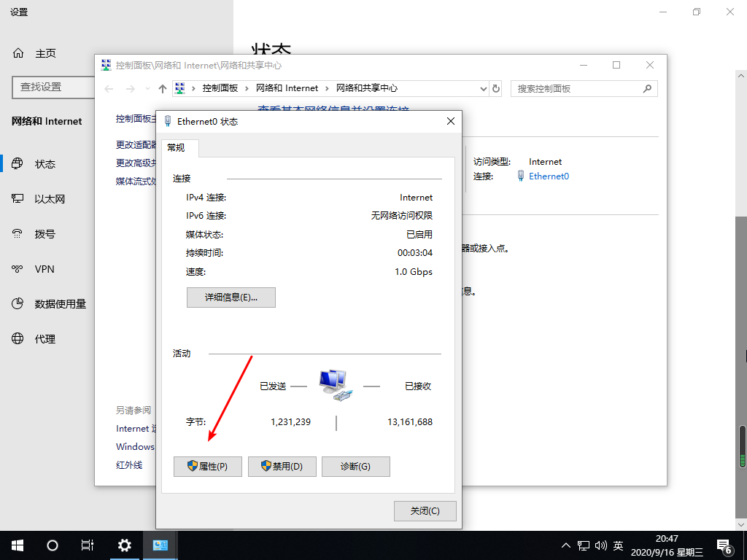Image resolution: width=747 pixels, height=560 pixels.
Task: Click the 无网络访问权限 IPv6 value
Action: (402, 216)
